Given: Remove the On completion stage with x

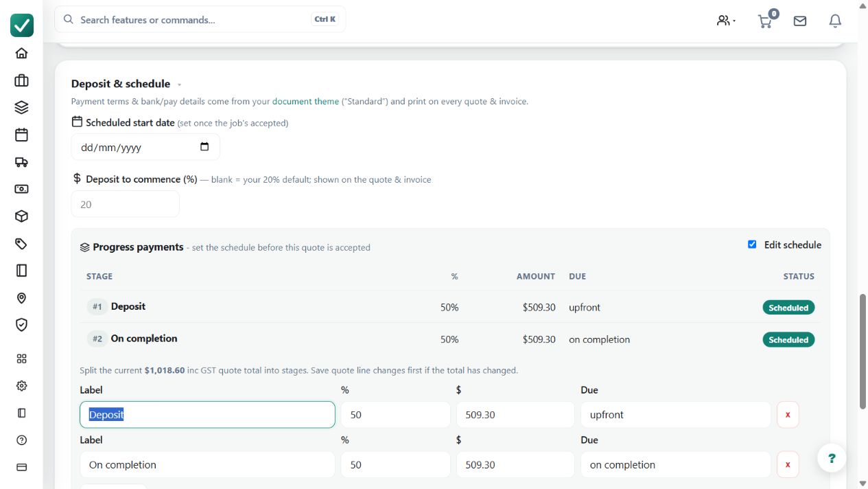Looking at the screenshot, I should pos(788,465).
